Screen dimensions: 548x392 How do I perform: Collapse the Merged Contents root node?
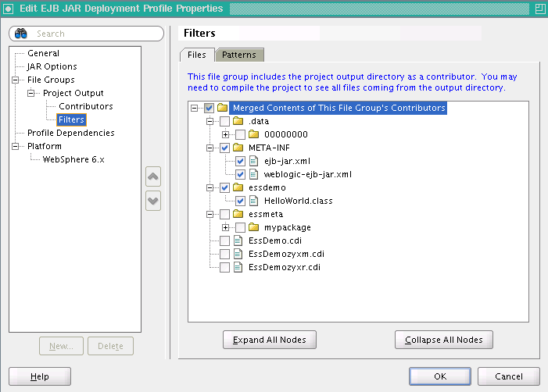tap(194, 108)
